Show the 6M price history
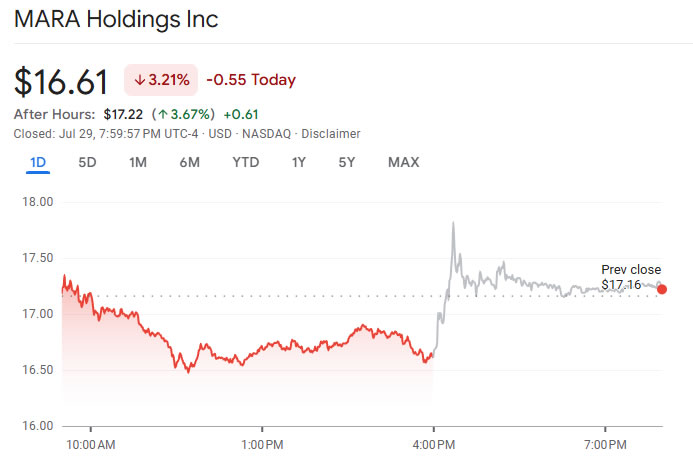 click(190, 162)
